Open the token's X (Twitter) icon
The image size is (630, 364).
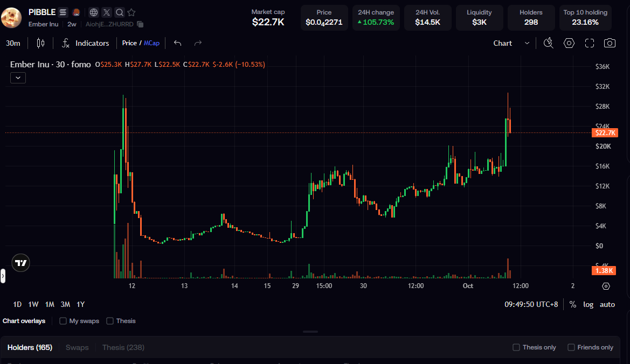tap(107, 12)
